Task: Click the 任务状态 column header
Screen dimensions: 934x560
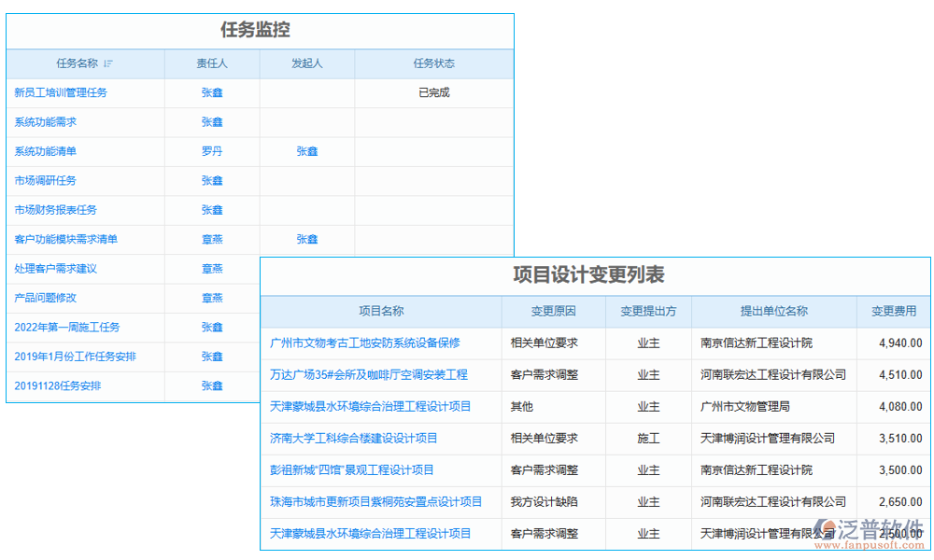Action: tap(432, 63)
